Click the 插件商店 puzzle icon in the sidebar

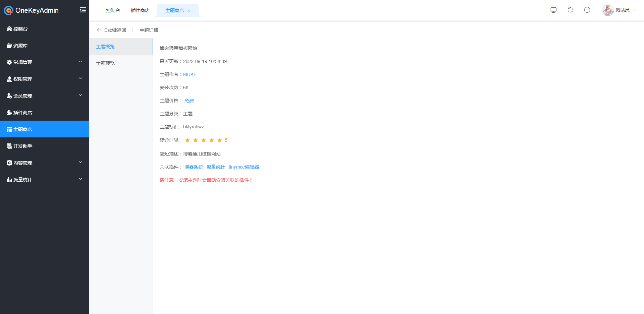(9, 113)
